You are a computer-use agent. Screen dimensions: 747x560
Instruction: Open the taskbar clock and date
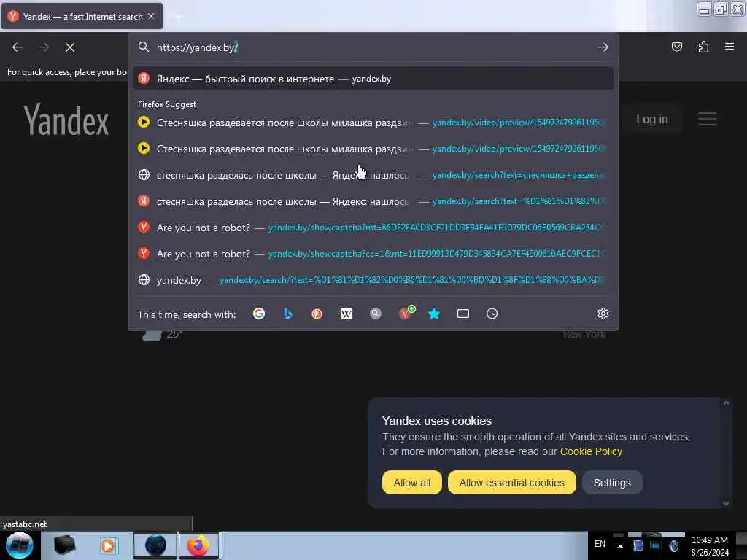point(710,546)
